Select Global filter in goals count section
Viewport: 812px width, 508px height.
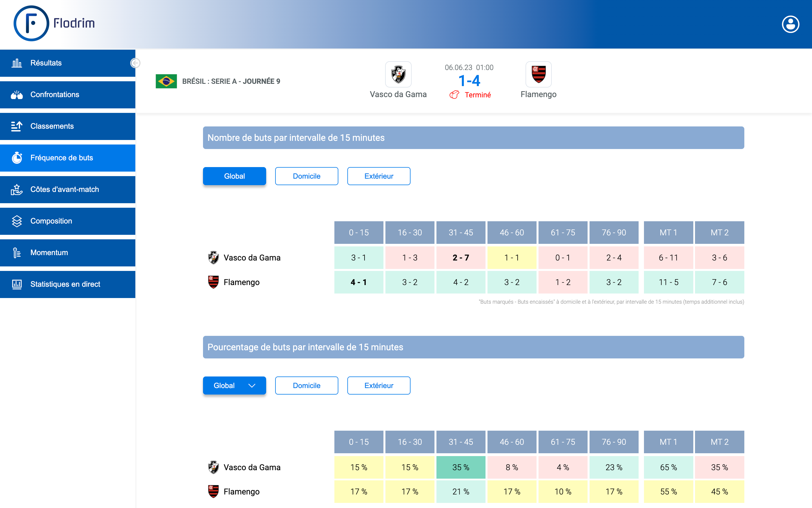[x=234, y=176]
